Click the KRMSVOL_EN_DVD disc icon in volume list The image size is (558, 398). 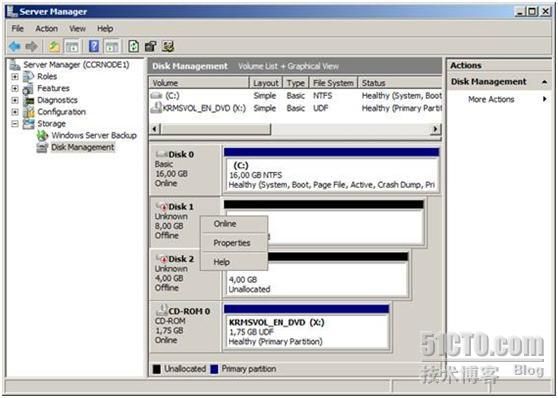point(156,108)
